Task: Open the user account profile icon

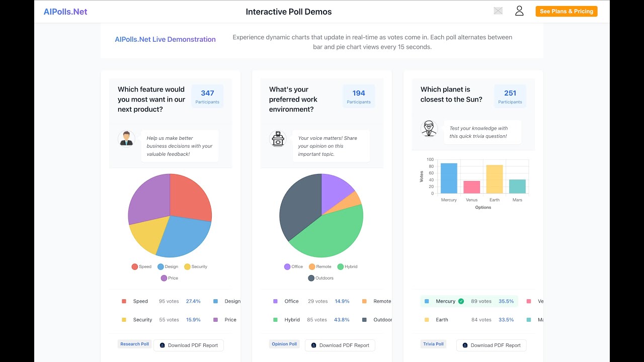Action: (x=519, y=11)
